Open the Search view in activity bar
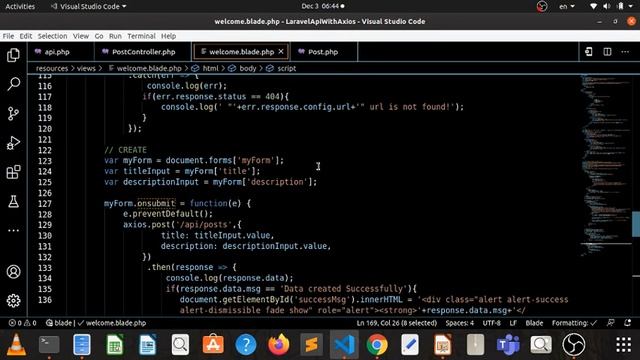Image resolution: width=640 pixels, height=360 pixels. (13, 84)
